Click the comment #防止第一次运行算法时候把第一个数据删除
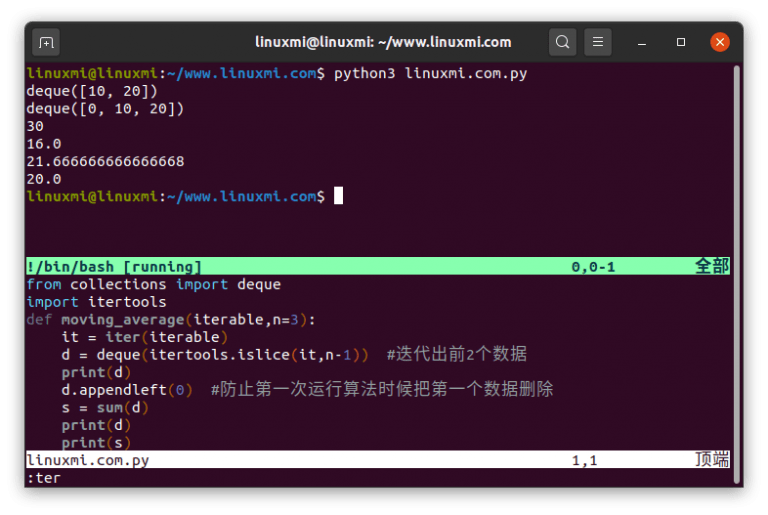Screen dimensions: 768x515 382,390
